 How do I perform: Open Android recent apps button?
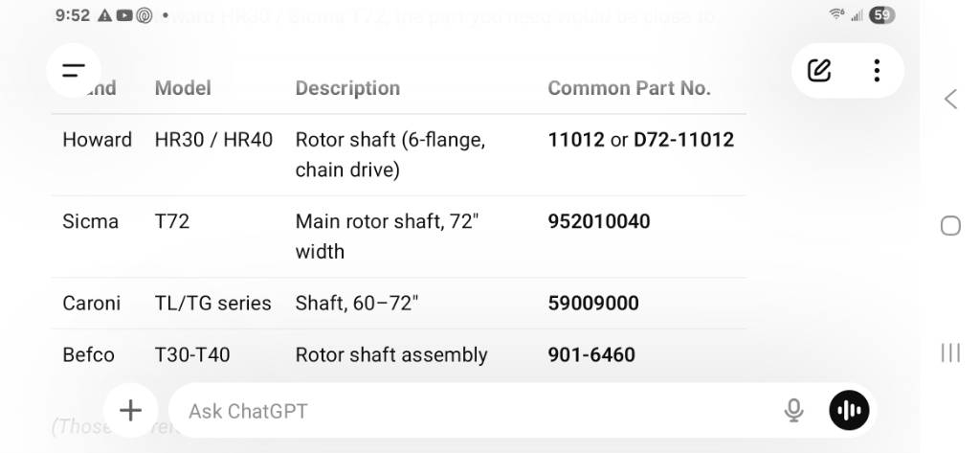[x=950, y=352]
